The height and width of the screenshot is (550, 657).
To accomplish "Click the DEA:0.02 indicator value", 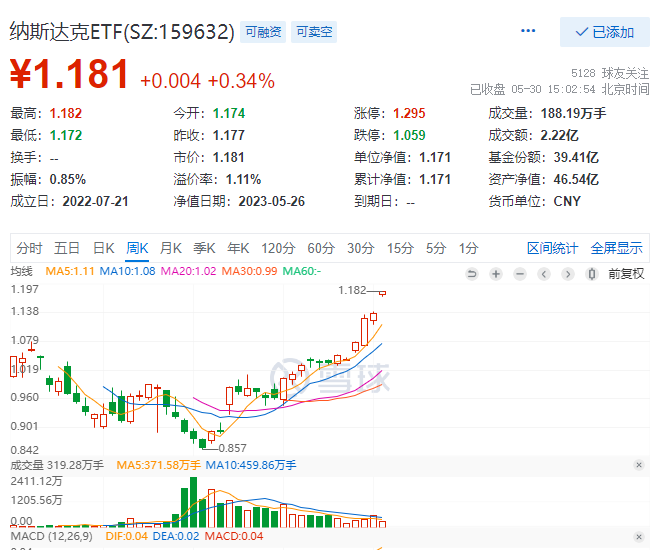I will click(x=176, y=537).
